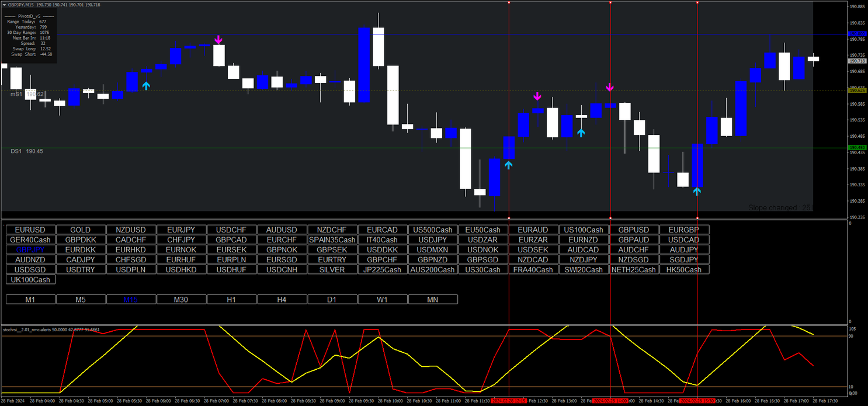This screenshot has width=868, height=406.
Task: Click the current price label 190.718
Action: pyautogui.click(x=857, y=61)
